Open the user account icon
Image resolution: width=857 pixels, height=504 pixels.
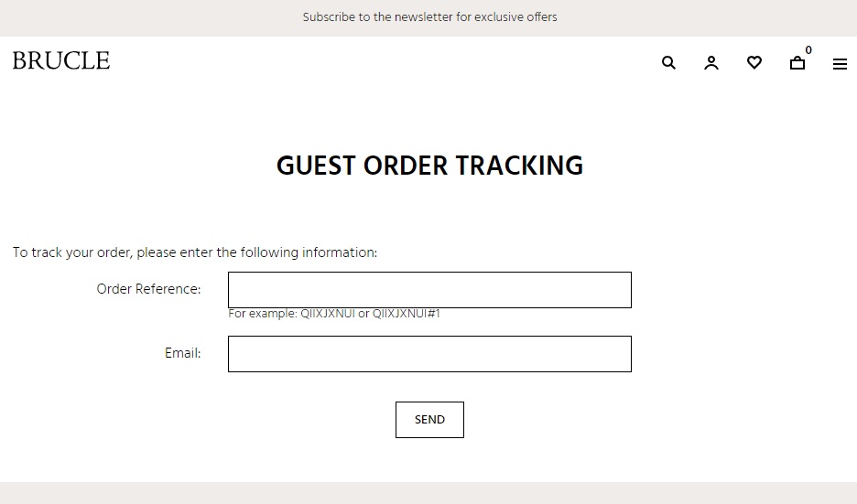tap(711, 63)
